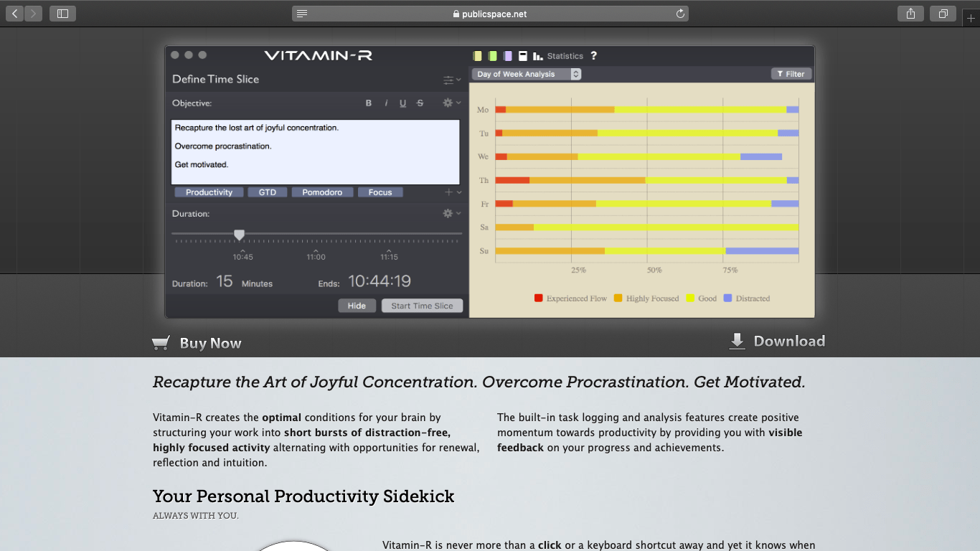Click the ends time '10:44:19'
The width and height of the screenshot is (980, 551).
380,281
